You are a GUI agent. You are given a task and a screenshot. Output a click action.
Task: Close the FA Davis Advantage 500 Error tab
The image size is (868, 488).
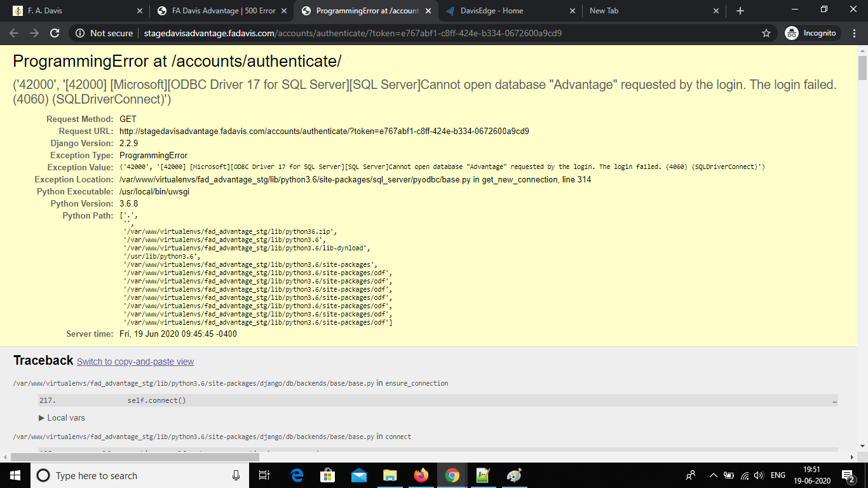pos(285,11)
